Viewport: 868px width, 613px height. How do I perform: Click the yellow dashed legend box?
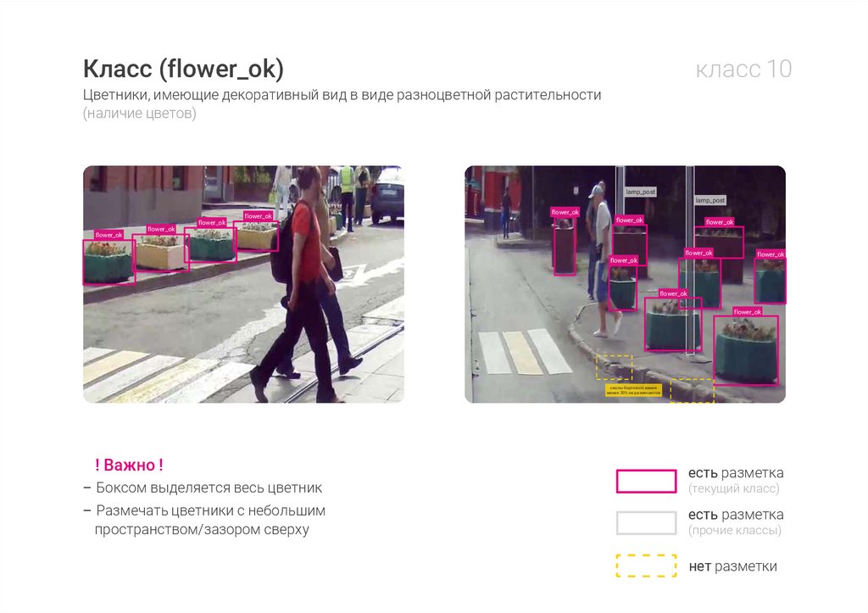(646, 566)
